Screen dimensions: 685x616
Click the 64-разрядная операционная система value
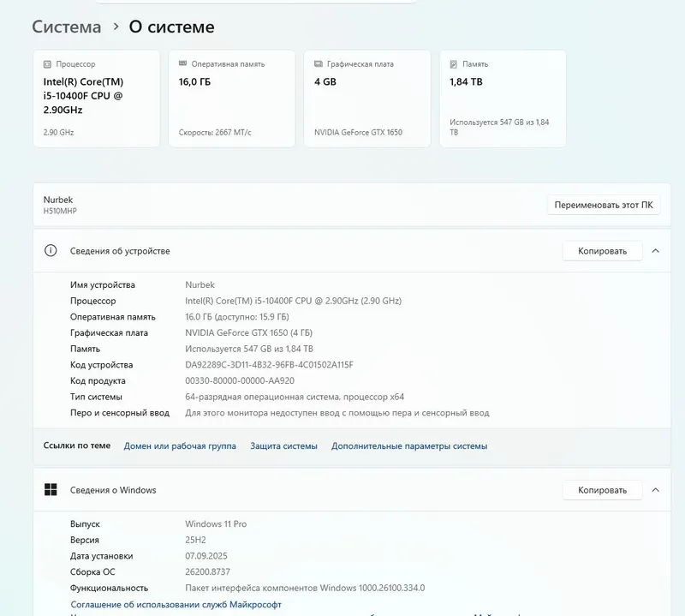[295, 397]
